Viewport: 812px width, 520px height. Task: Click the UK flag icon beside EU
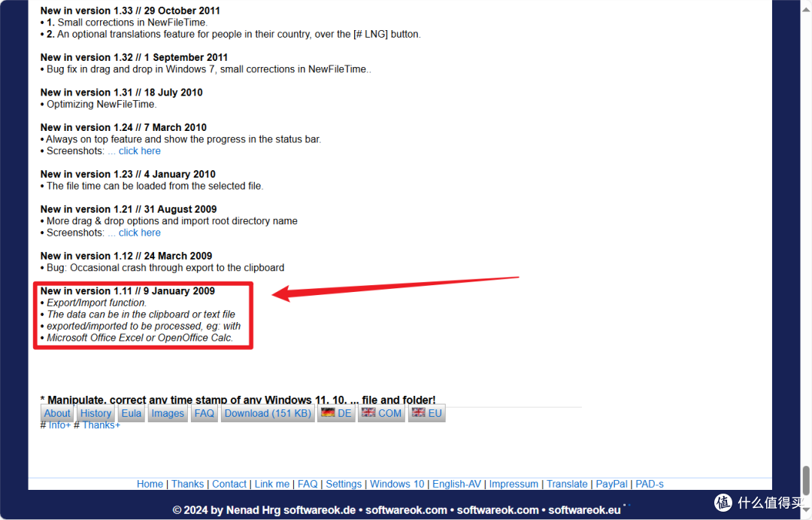[x=419, y=412]
